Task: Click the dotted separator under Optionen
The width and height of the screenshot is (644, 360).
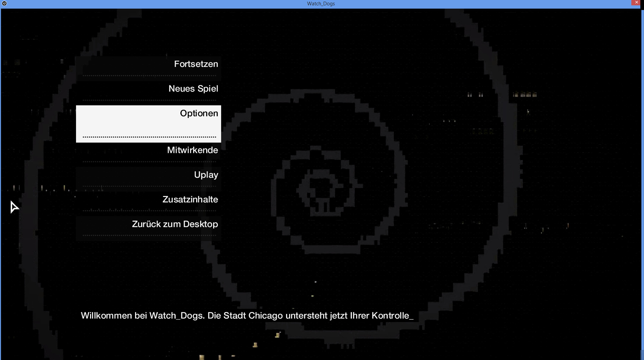Action: click(x=149, y=137)
